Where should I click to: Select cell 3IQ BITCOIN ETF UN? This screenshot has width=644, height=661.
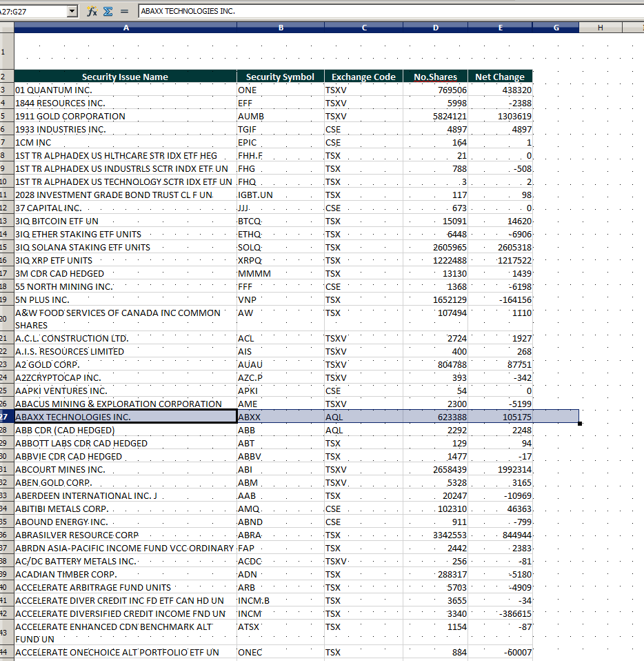[x=125, y=221]
